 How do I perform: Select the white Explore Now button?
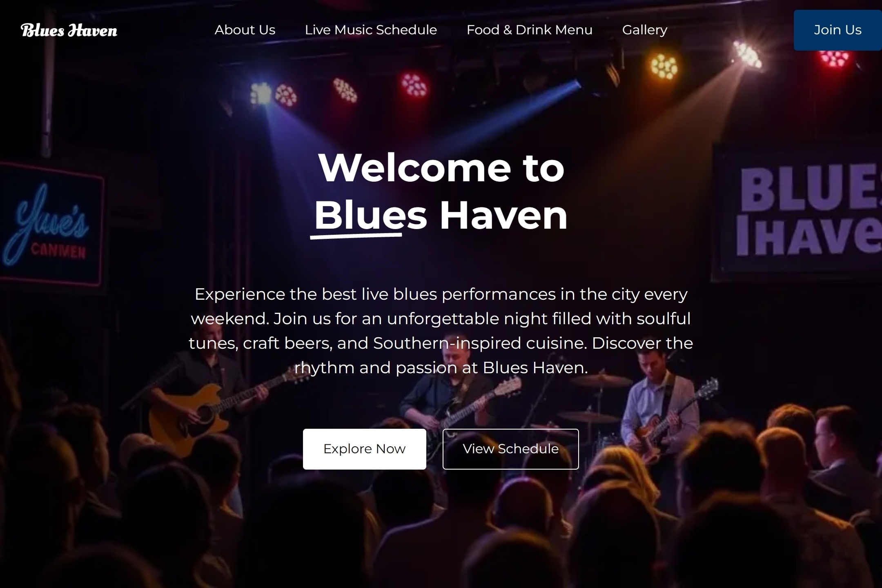[364, 449]
